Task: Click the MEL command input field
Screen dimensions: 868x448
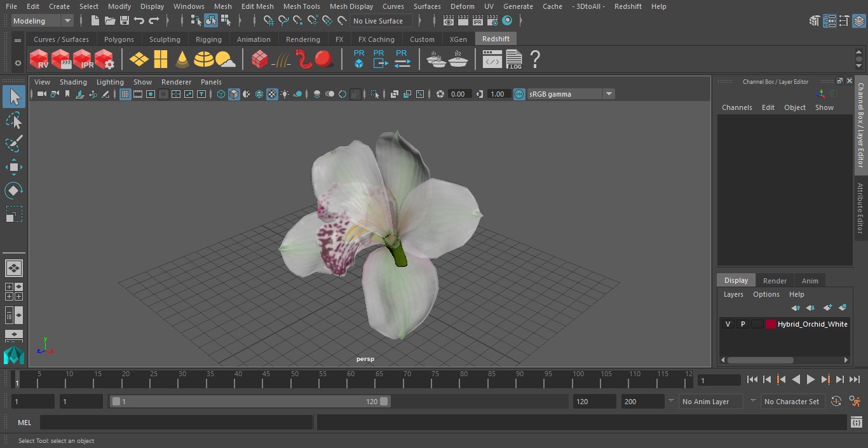Action: click(176, 423)
